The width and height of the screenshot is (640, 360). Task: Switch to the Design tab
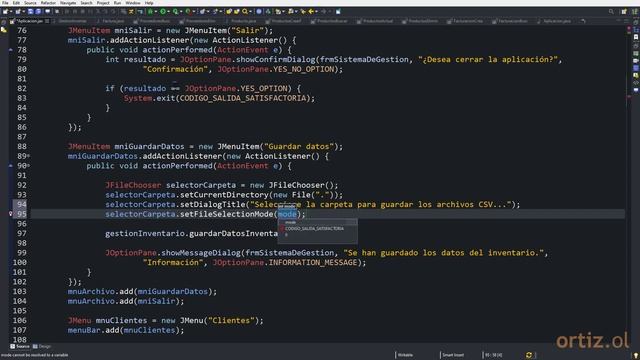click(42, 347)
